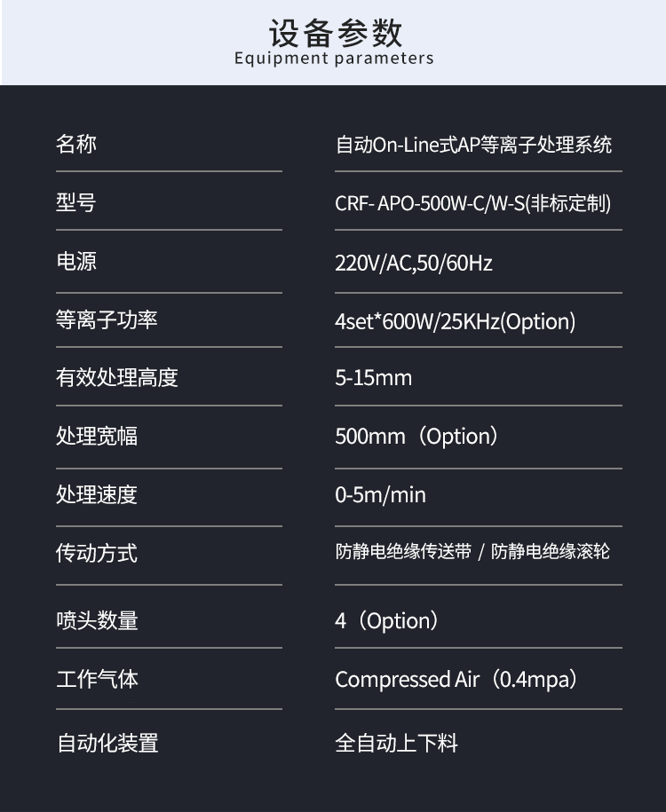Click the 设备参数 heading title

pyautogui.click(x=335, y=32)
